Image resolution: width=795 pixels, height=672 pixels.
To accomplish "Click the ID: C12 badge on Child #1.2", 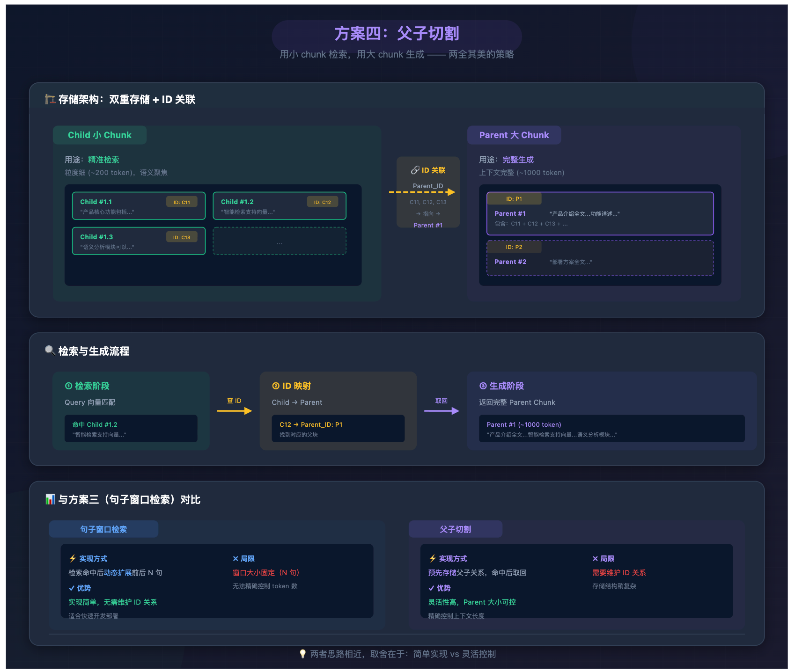I will pyautogui.click(x=322, y=202).
